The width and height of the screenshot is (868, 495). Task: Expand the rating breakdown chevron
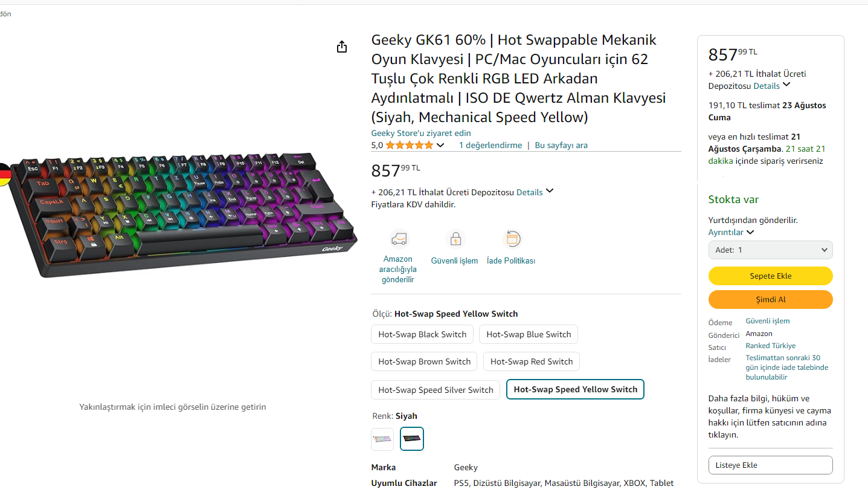(x=440, y=145)
